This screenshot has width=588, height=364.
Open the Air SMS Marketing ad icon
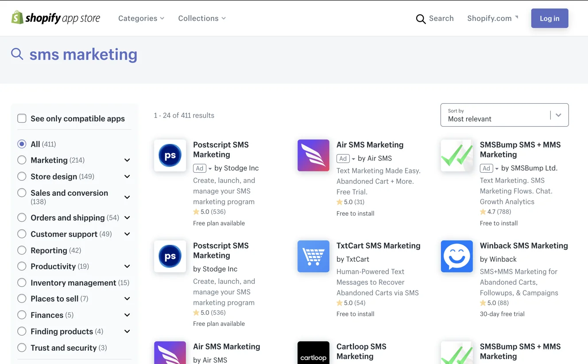pos(313,155)
